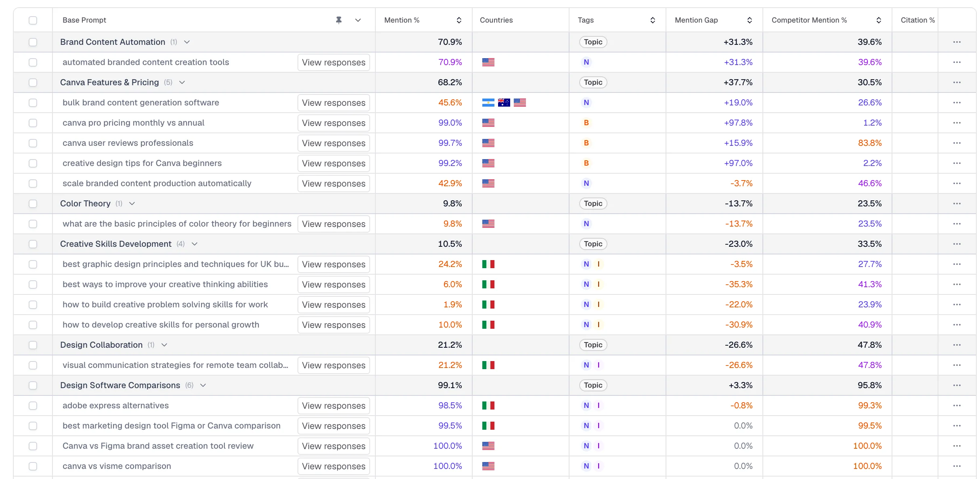Open more options for adobe express alternatives row

coord(957,405)
